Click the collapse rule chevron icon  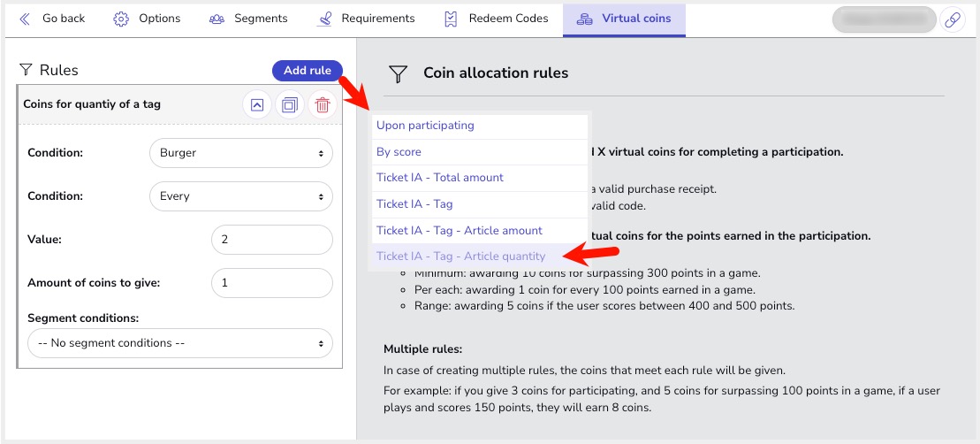256,105
